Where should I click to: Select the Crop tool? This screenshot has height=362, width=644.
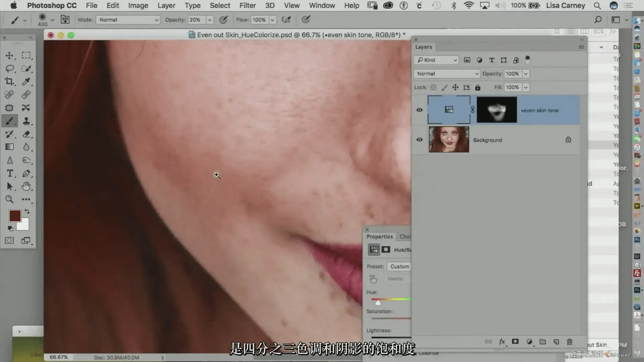pyautogui.click(x=9, y=81)
